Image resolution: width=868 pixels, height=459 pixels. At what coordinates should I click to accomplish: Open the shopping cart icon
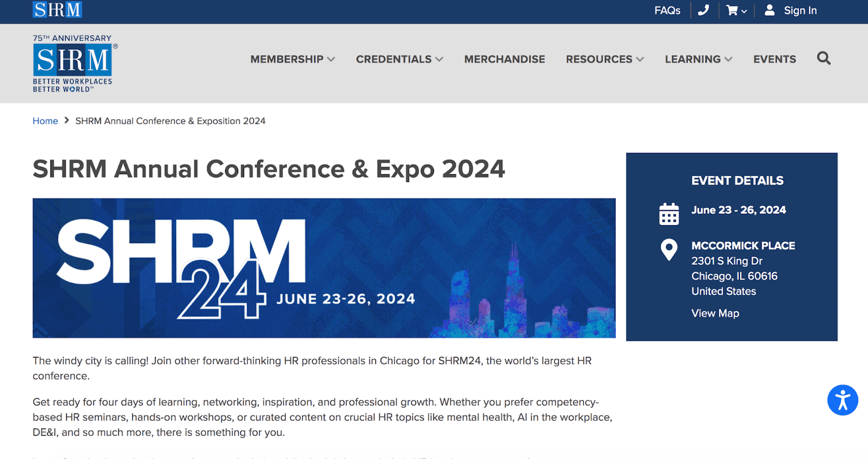732,10
